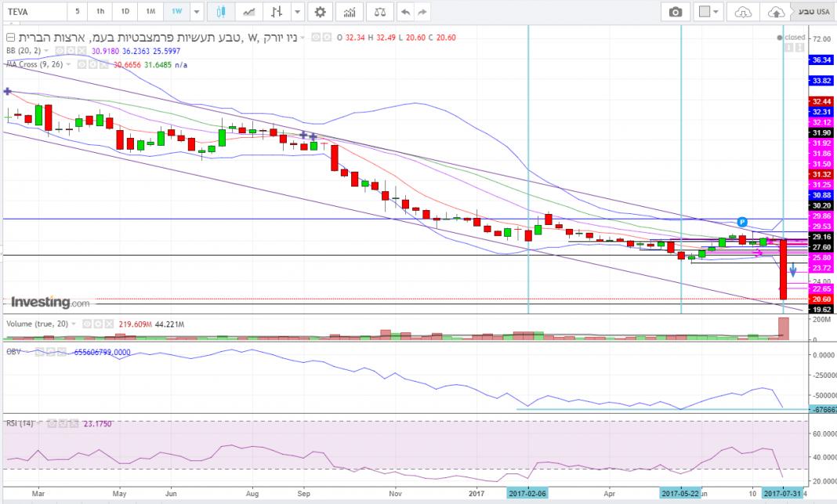
Task: Expand the time interval dropdown arrow
Action: (x=196, y=12)
